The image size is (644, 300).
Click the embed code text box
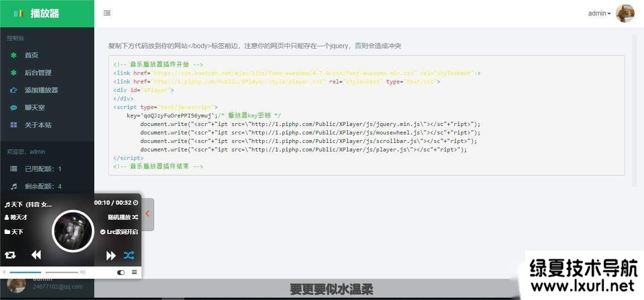point(367,116)
